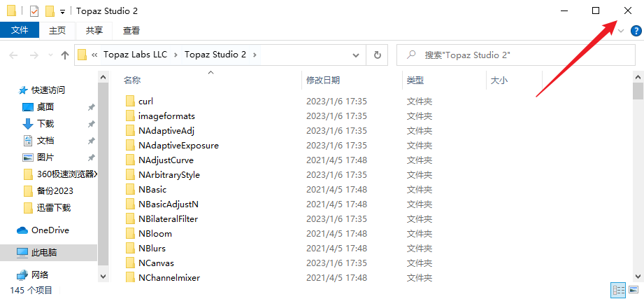
Task: Select the curl folder icon
Action: [130, 101]
